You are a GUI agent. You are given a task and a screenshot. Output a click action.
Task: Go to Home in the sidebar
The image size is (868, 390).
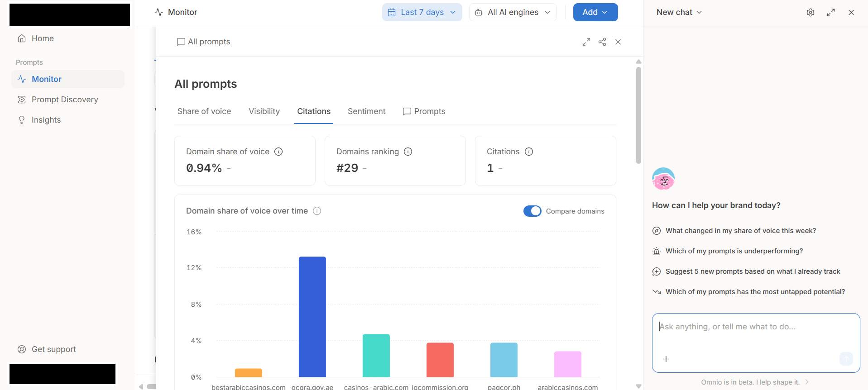(x=68, y=38)
